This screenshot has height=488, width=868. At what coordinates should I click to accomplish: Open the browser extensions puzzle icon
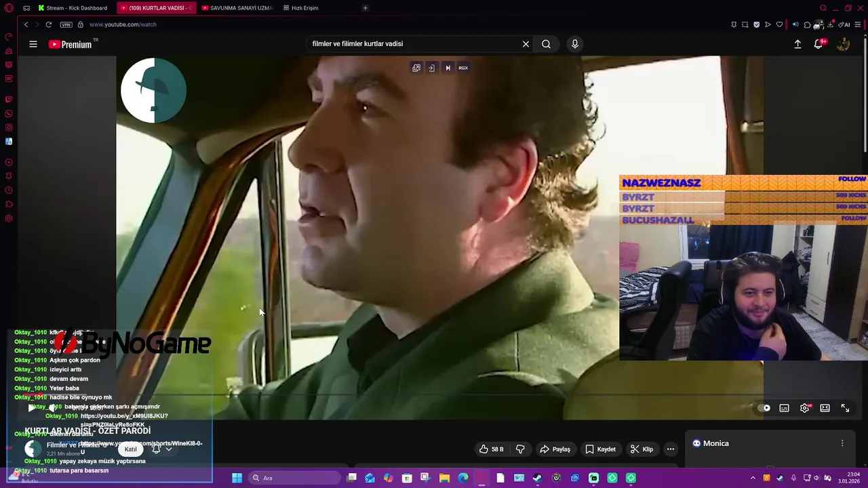(807, 24)
